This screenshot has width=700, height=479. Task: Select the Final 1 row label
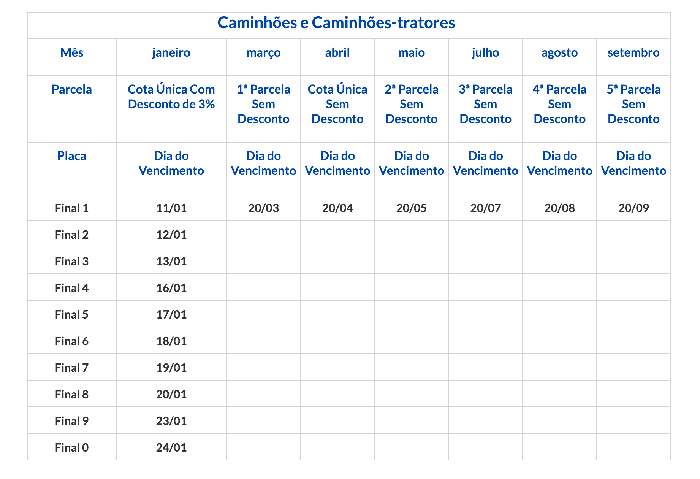71,208
